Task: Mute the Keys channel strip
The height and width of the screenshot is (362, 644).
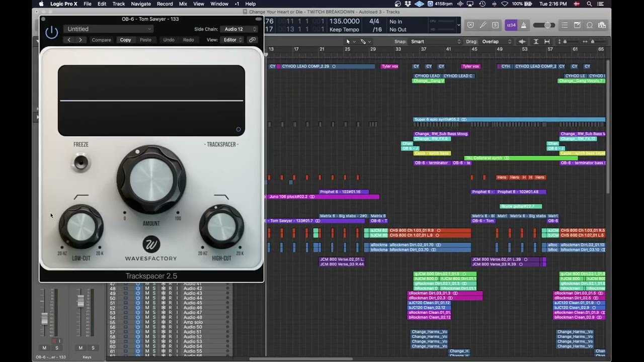Action: (x=80, y=348)
